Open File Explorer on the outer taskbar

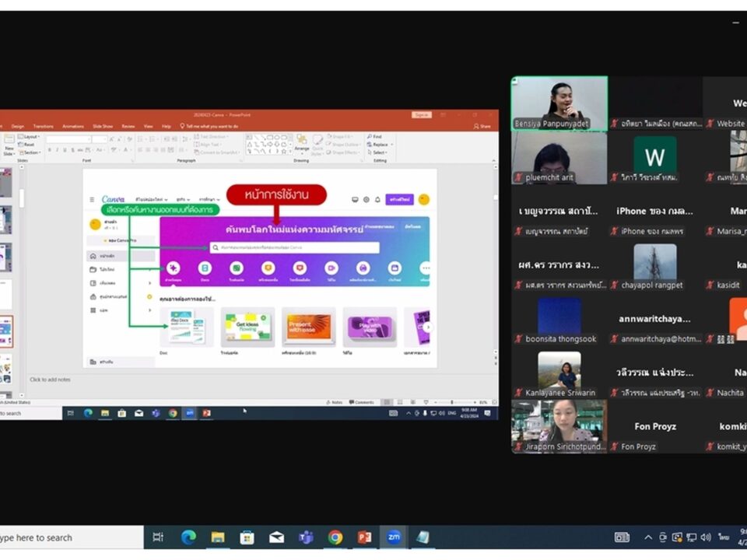[x=218, y=537]
